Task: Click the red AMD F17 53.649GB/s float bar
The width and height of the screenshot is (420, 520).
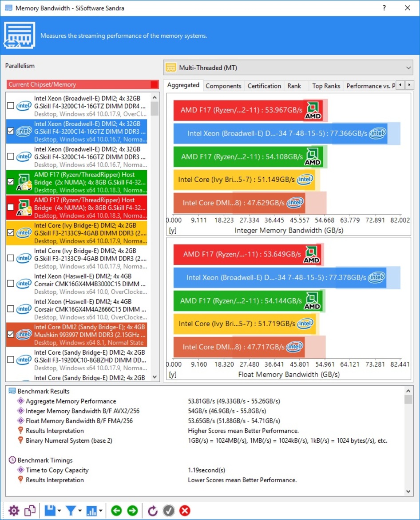Action: (247, 254)
